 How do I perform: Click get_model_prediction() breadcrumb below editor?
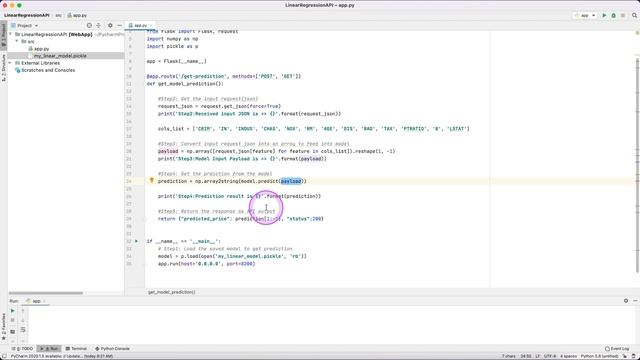coord(171,292)
